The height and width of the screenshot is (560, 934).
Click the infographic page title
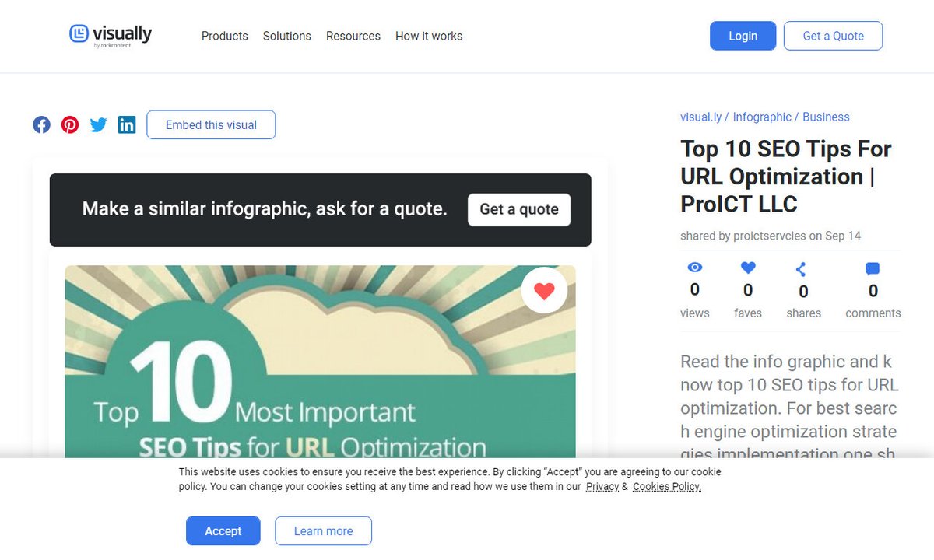tap(786, 177)
